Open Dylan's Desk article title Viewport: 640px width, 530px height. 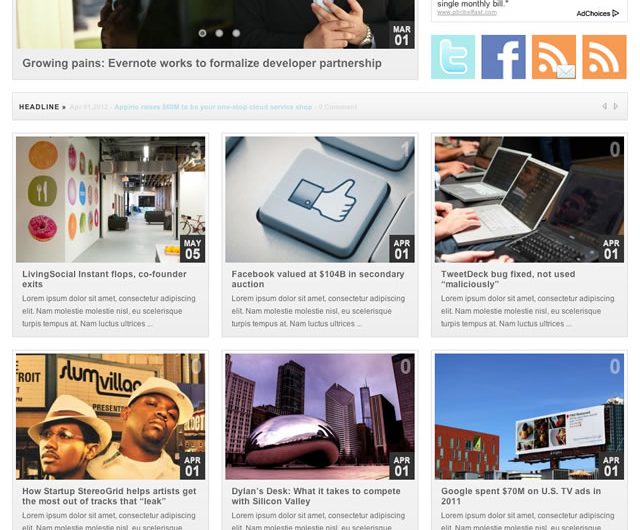(316, 496)
